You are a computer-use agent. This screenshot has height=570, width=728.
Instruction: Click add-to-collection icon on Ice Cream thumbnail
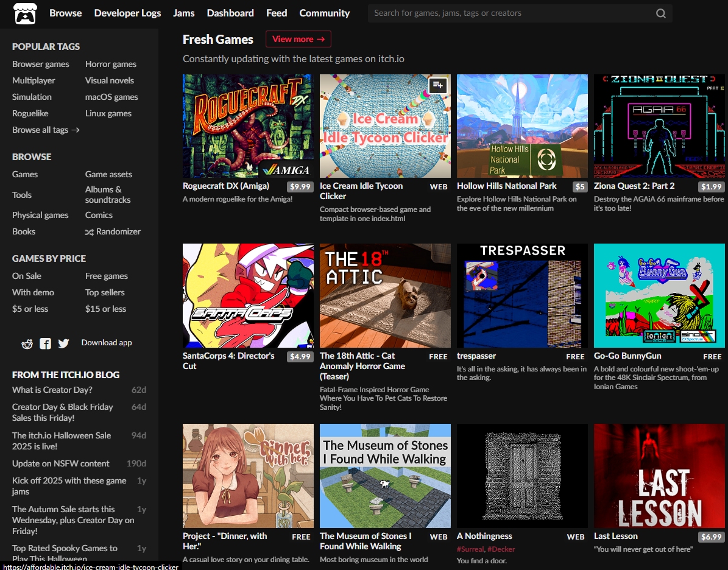438,86
